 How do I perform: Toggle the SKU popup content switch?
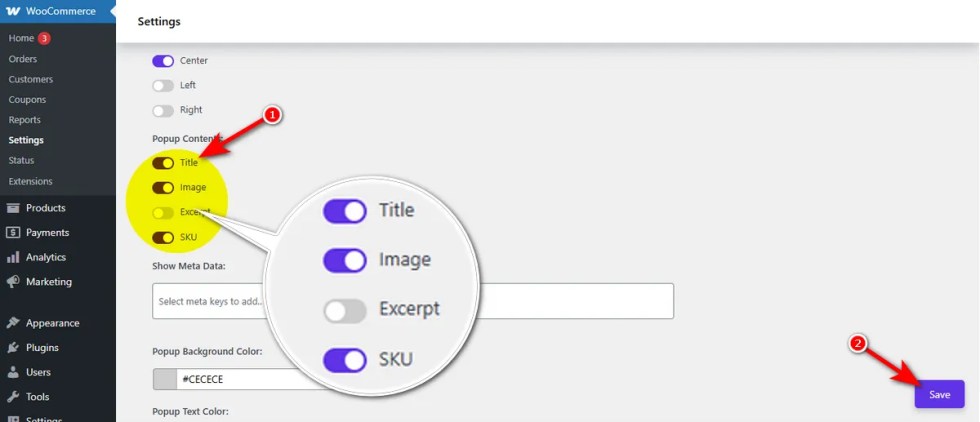click(x=163, y=238)
